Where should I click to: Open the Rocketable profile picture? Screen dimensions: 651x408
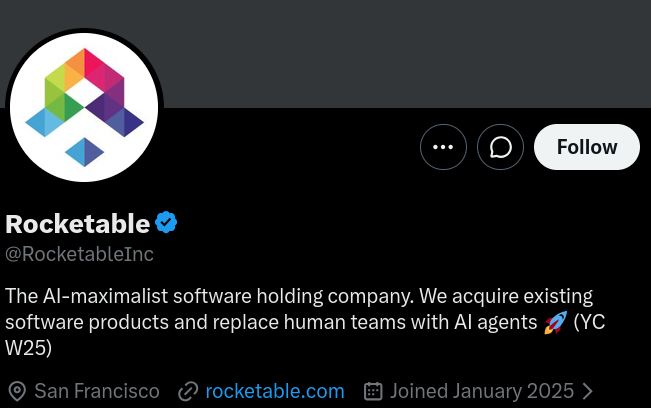(84, 107)
